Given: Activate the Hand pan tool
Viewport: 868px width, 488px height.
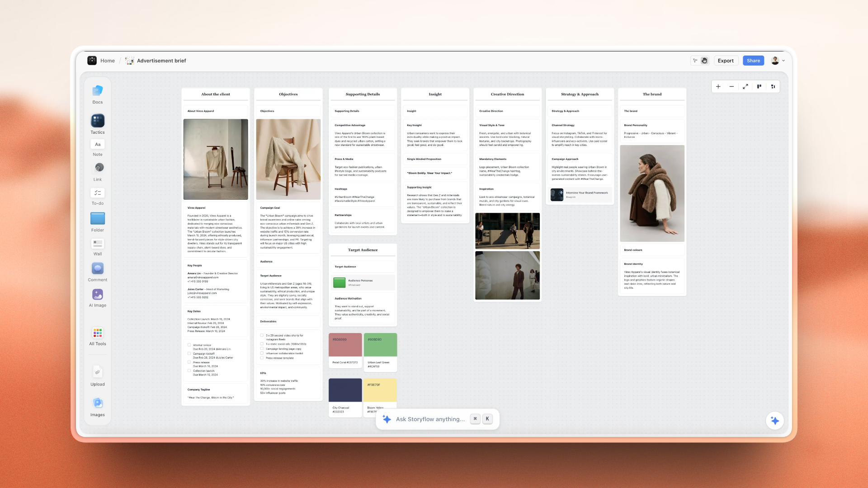Looking at the screenshot, I should click(x=704, y=60).
